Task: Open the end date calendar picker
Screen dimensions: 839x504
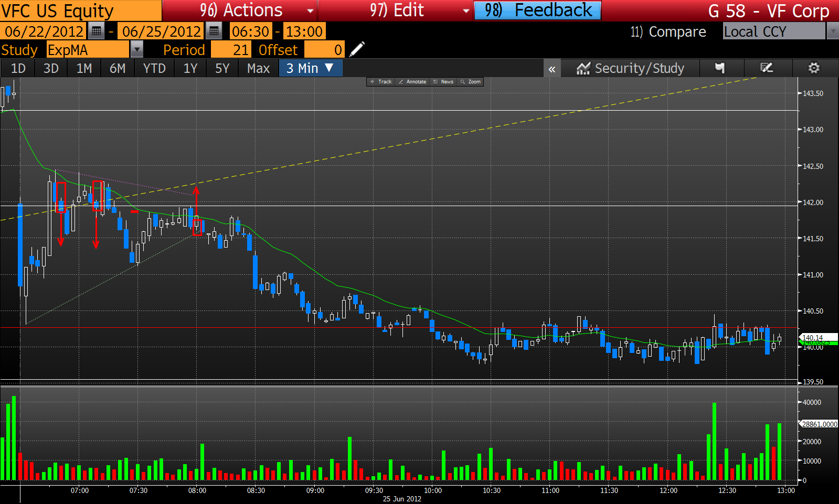Action: click(214, 31)
